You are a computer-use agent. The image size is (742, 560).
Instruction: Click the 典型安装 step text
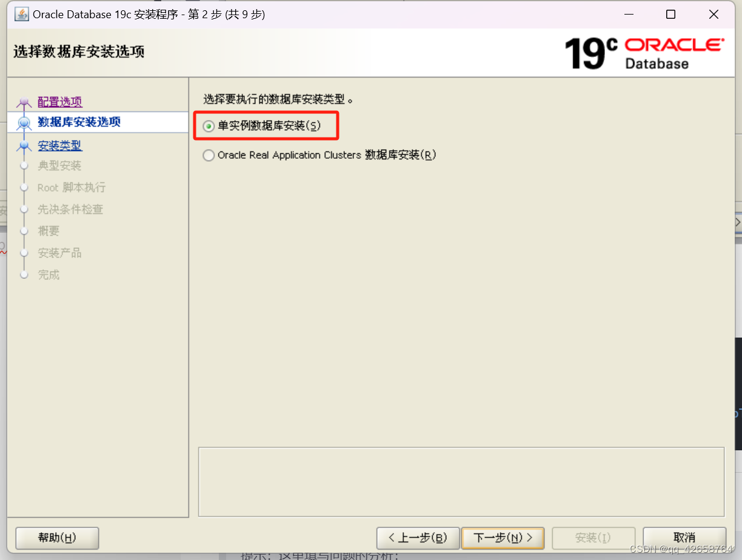[59, 165]
